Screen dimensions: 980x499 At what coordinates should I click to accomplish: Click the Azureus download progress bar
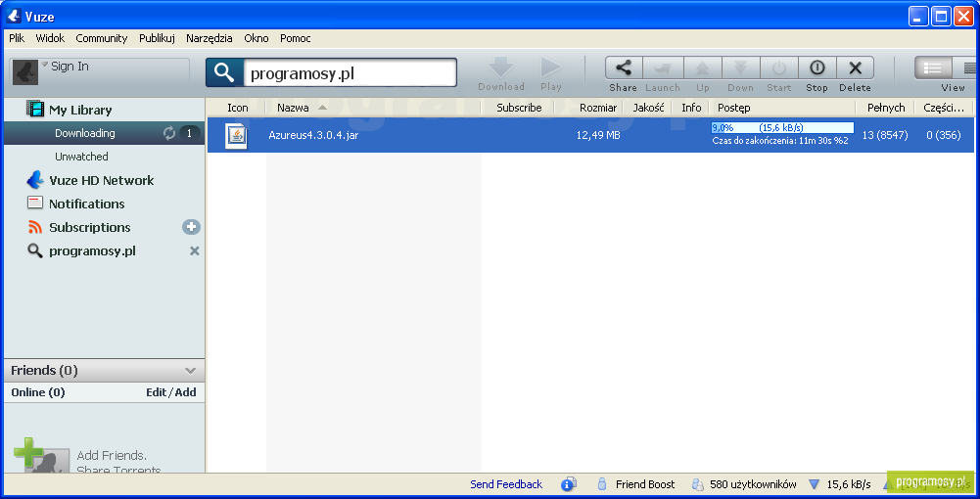point(782,127)
